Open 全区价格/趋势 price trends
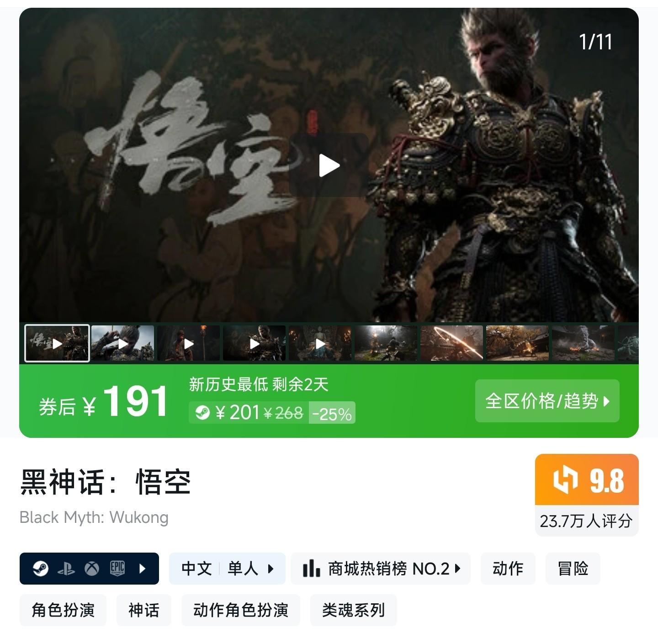658x644 pixels. [x=547, y=401]
